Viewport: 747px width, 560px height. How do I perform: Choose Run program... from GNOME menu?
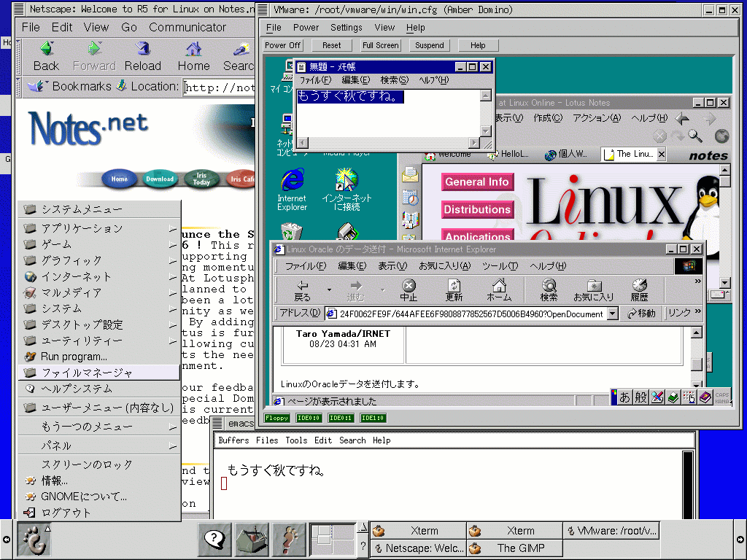click(99, 357)
